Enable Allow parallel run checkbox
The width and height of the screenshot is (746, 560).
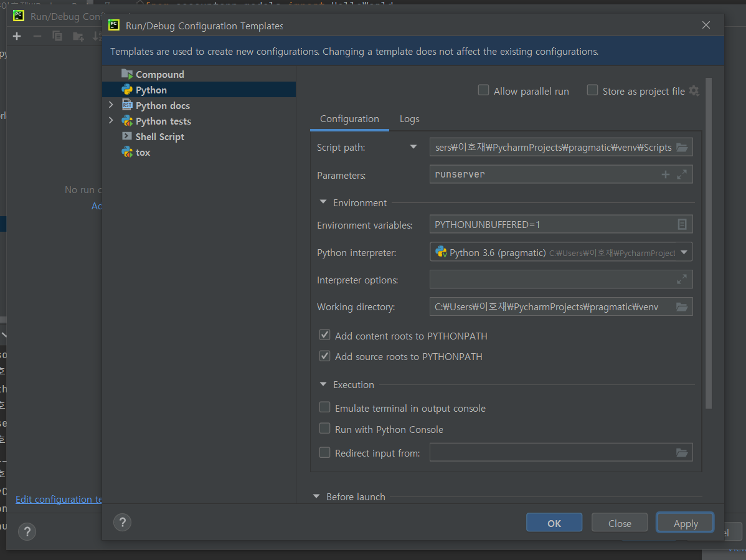pyautogui.click(x=483, y=90)
